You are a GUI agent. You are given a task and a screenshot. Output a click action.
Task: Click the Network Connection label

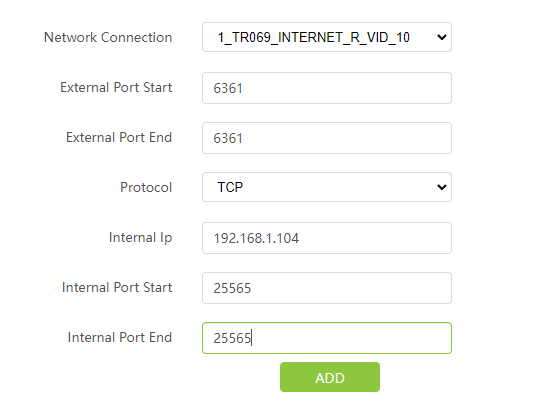pos(108,37)
